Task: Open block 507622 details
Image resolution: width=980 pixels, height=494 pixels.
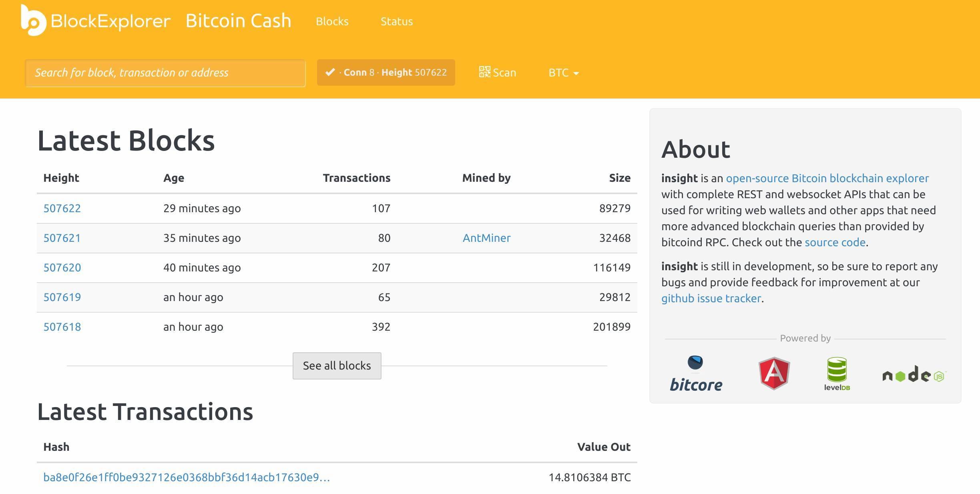Action: point(62,208)
